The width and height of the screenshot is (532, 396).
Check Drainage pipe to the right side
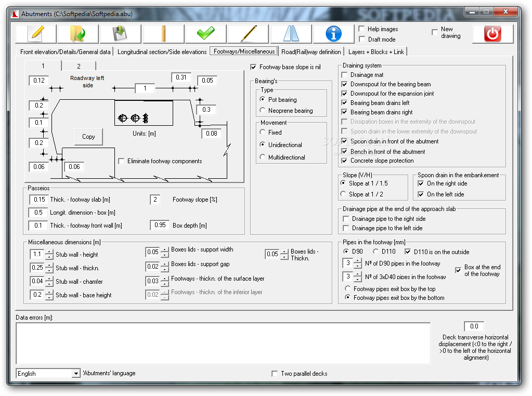click(346, 219)
